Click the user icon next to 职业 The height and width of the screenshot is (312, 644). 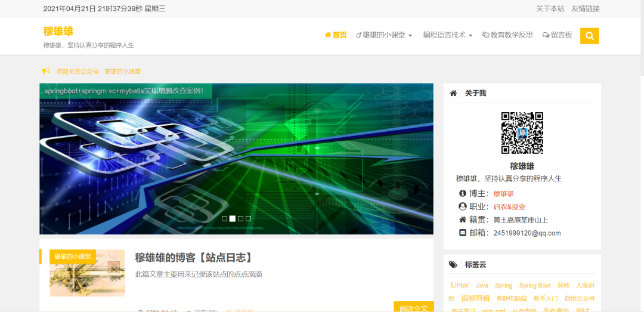463,206
